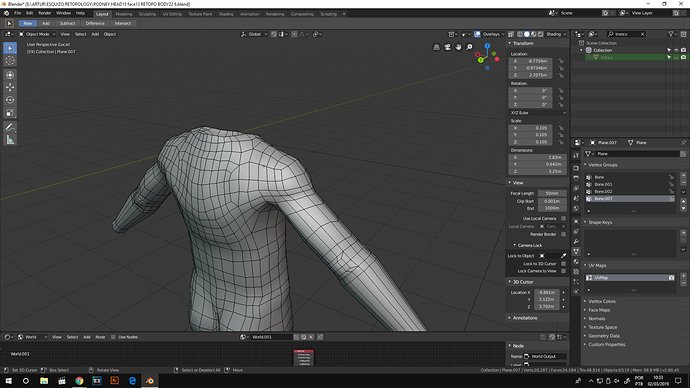Open the Render menu
The width and height of the screenshot is (690, 388).
coord(44,13)
